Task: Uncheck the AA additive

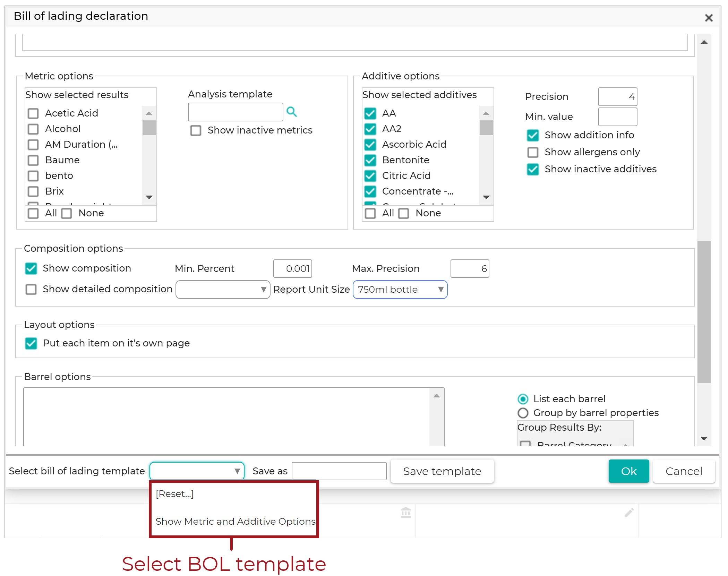Action: [x=370, y=113]
